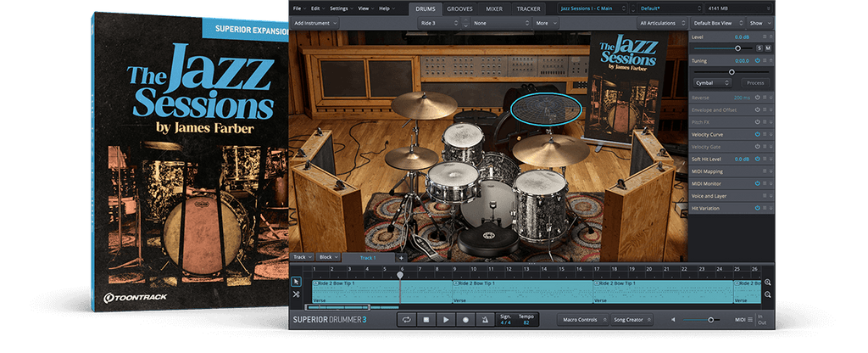Select the arrow pointer tool in track editor
This screenshot has height=353, width=868.
[x=296, y=282]
